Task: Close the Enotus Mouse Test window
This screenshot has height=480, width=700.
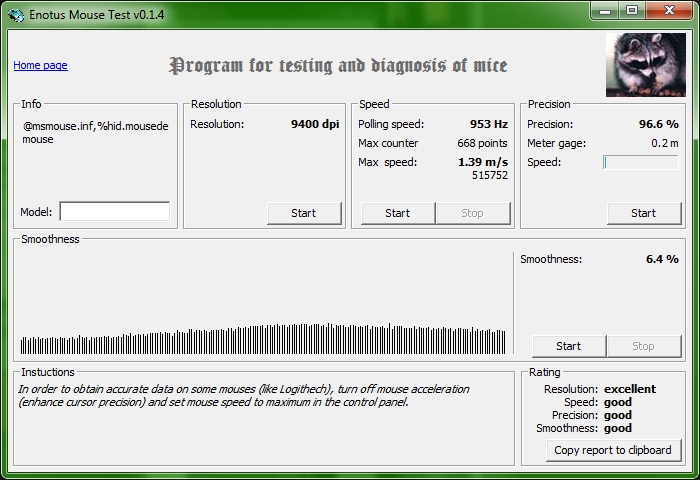Action: click(669, 11)
